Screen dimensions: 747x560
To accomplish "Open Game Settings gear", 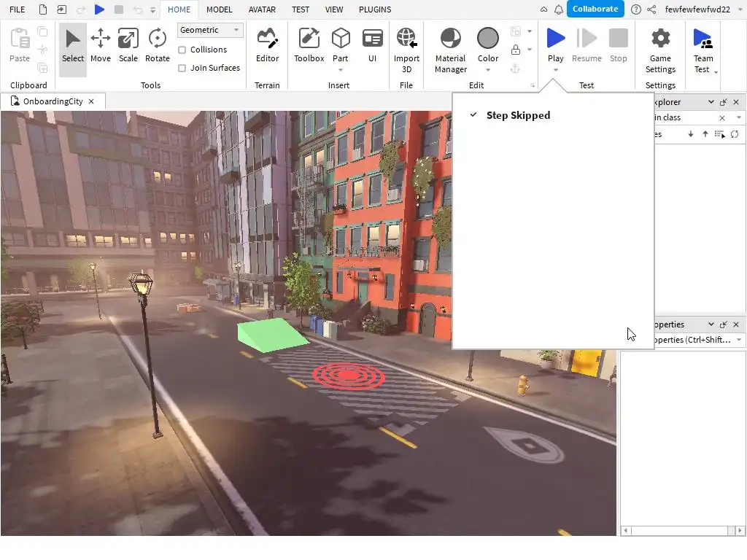I will (660, 50).
